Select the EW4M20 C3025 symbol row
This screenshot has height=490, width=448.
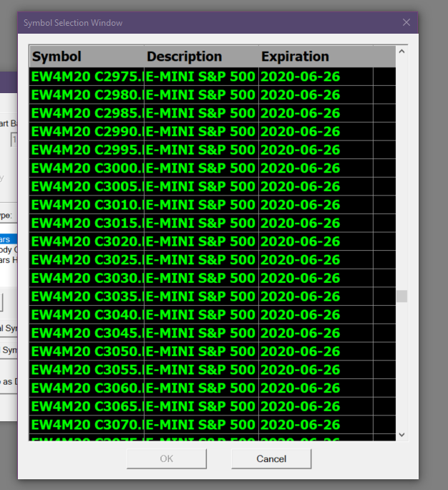point(213,260)
